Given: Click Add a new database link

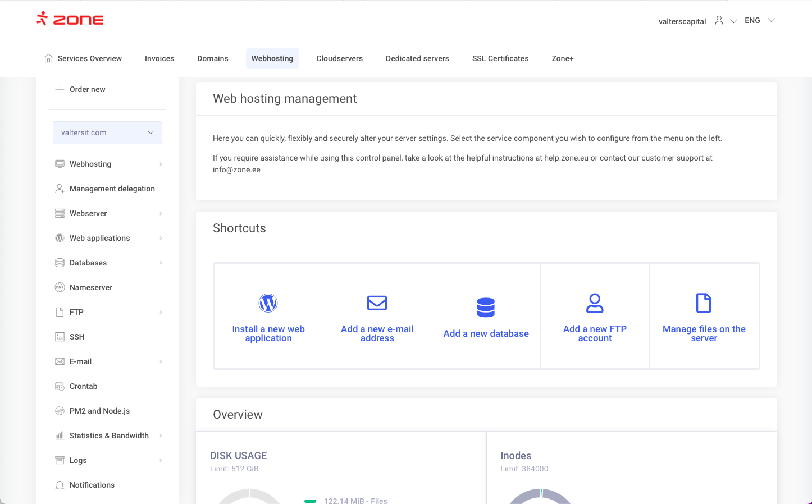Looking at the screenshot, I should 486,333.
